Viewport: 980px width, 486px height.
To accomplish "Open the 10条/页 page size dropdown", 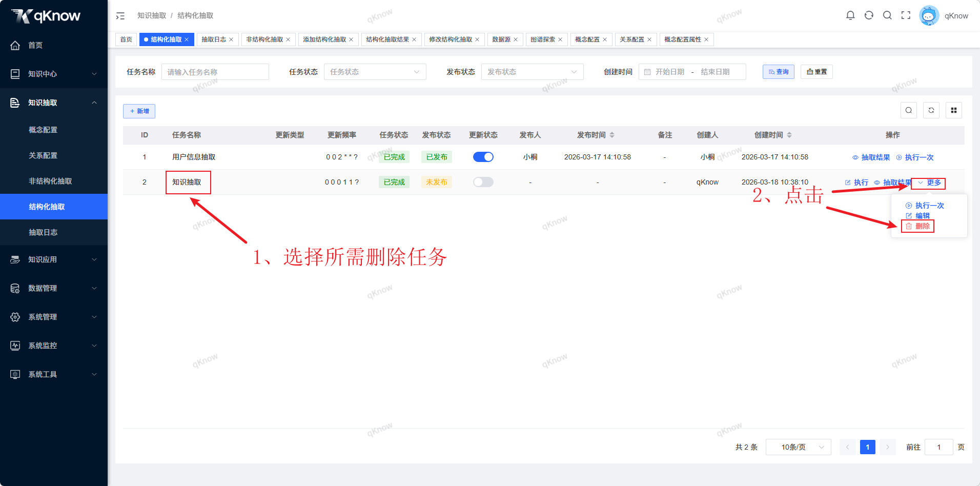I will [798, 447].
